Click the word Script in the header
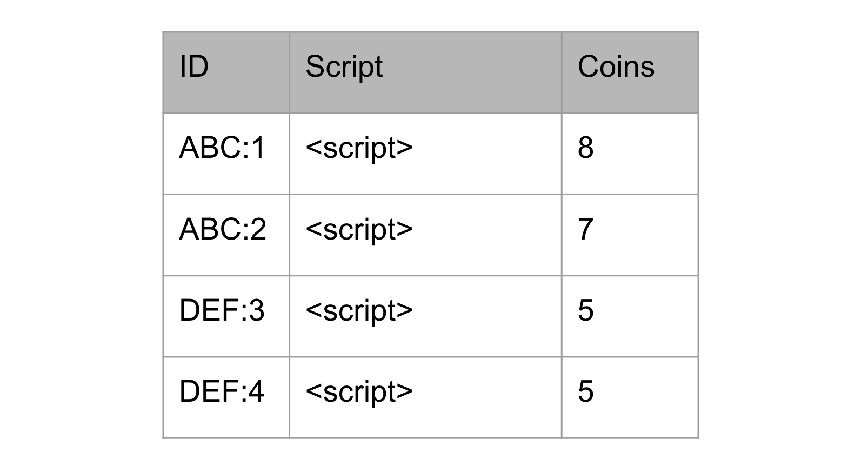 pyautogui.click(x=344, y=67)
